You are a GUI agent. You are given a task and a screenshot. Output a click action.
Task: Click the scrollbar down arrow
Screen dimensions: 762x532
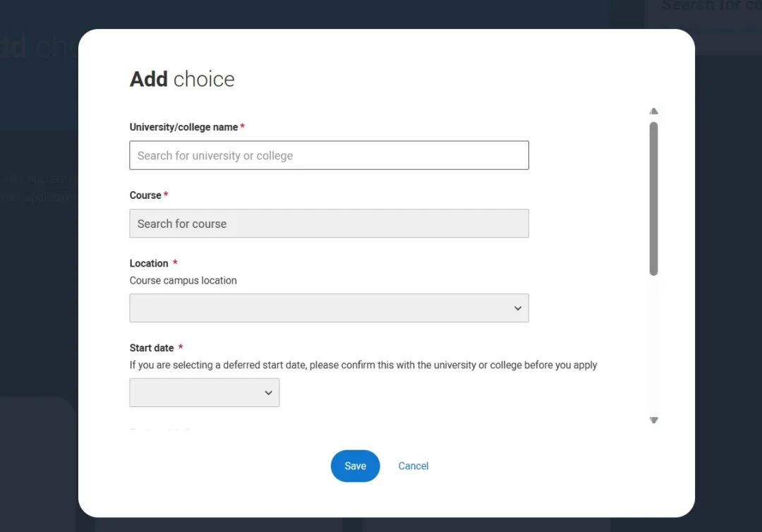[653, 420]
